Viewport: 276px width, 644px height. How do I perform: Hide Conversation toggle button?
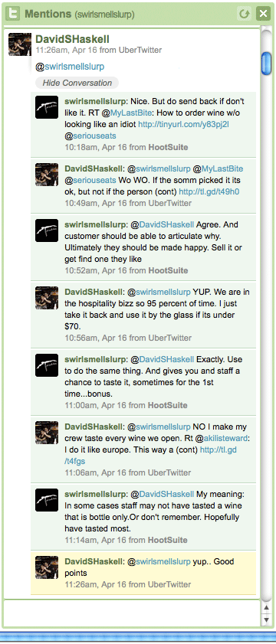tap(77, 83)
